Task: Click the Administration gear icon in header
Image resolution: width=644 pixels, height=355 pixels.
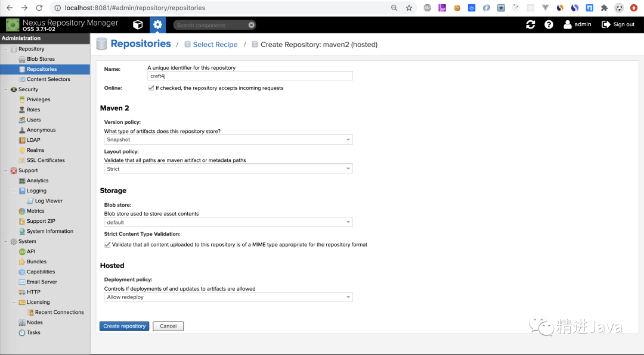Action: click(x=157, y=24)
